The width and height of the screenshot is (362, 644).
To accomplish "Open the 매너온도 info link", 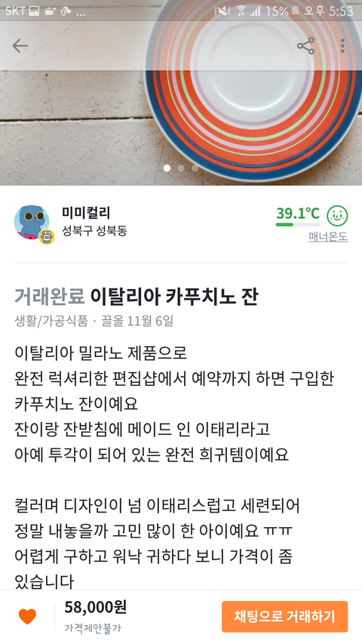I will tap(328, 237).
